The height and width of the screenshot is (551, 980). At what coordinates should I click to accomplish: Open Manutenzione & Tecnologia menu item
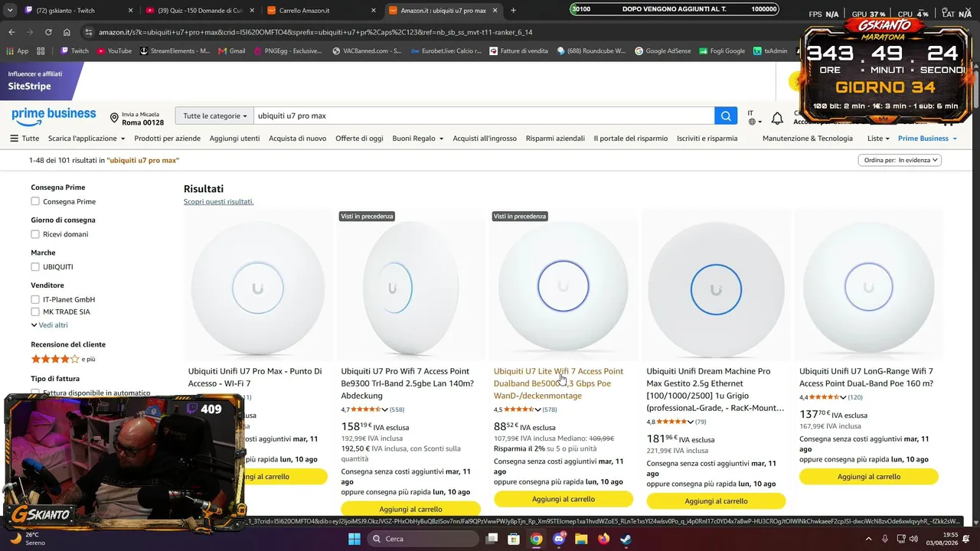pyautogui.click(x=807, y=139)
